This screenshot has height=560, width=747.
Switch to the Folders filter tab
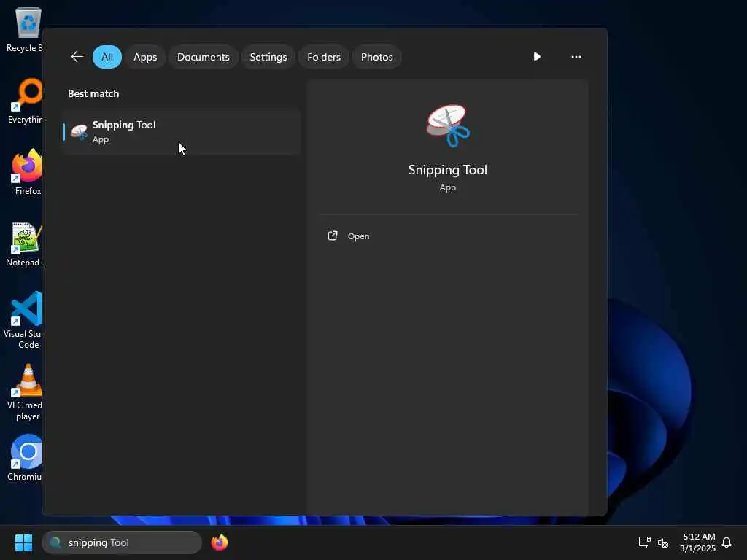(x=324, y=57)
